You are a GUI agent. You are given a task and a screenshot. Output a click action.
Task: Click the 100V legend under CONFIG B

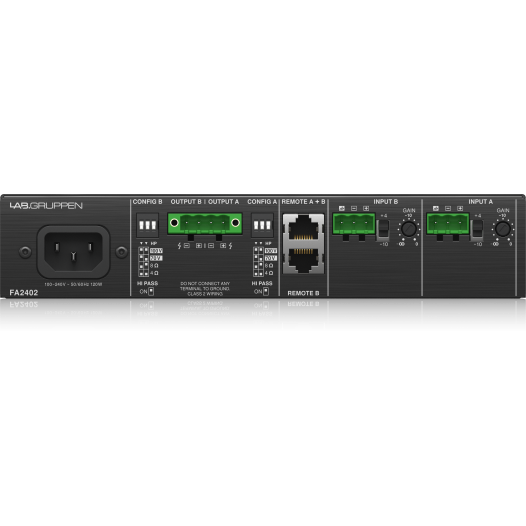click(x=156, y=251)
